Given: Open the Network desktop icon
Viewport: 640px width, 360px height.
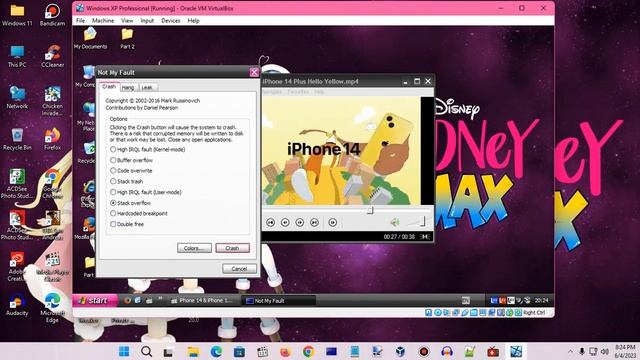Looking at the screenshot, I should tap(17, 98).
